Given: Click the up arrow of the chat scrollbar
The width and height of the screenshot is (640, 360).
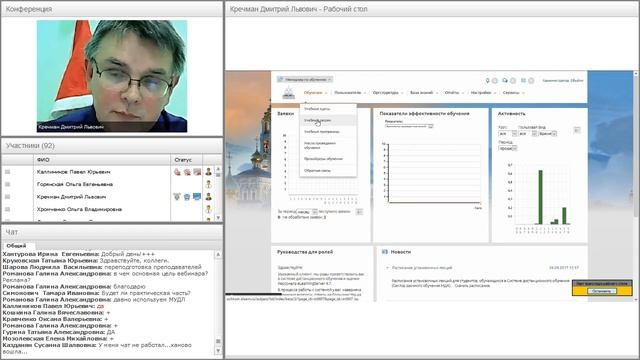Looking at the screenshot, I should pos(218,254).
